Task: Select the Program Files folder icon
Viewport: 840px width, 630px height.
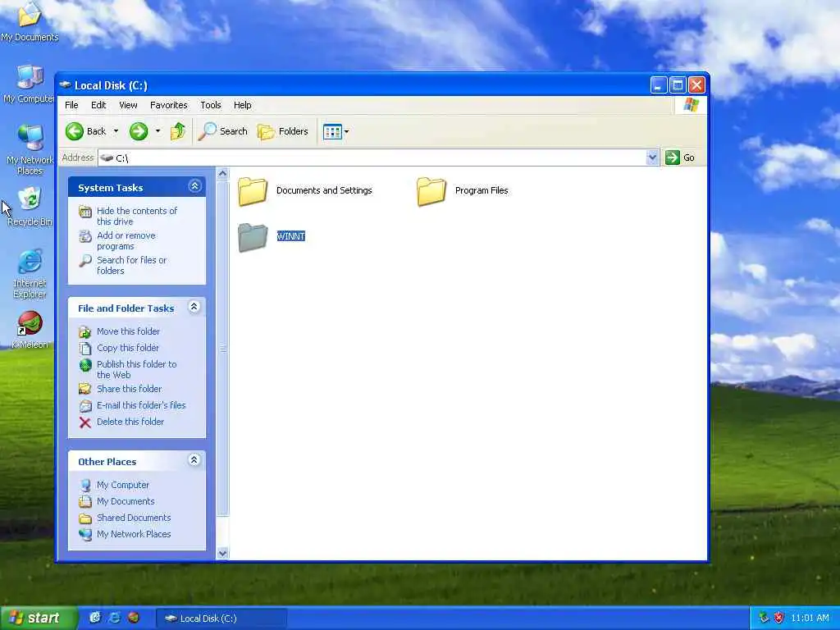Action: pyautogui.click(x=431, y=190)
